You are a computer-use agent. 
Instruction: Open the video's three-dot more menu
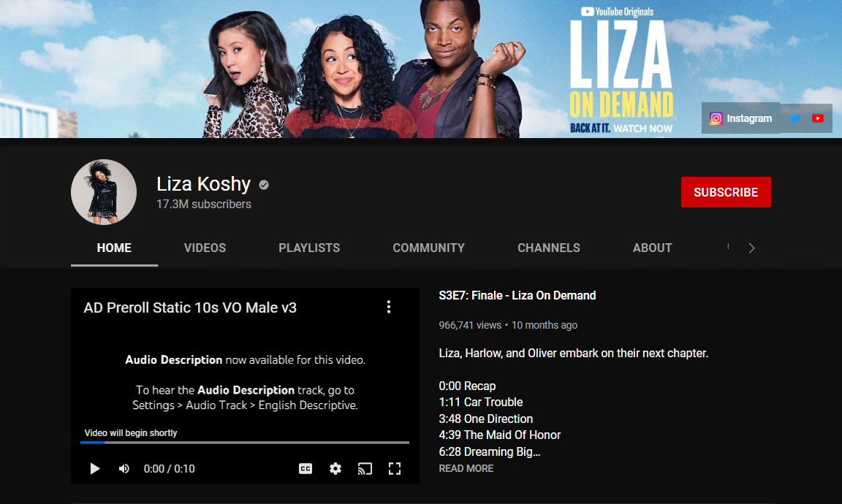coord(389,307)
